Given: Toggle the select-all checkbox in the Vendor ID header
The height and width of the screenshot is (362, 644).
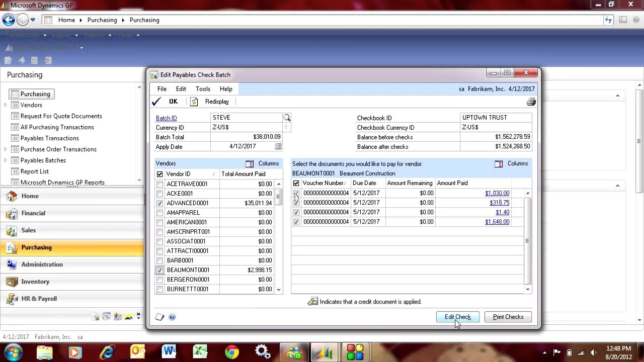Looking at the screenshot, I should coord(159,174).
